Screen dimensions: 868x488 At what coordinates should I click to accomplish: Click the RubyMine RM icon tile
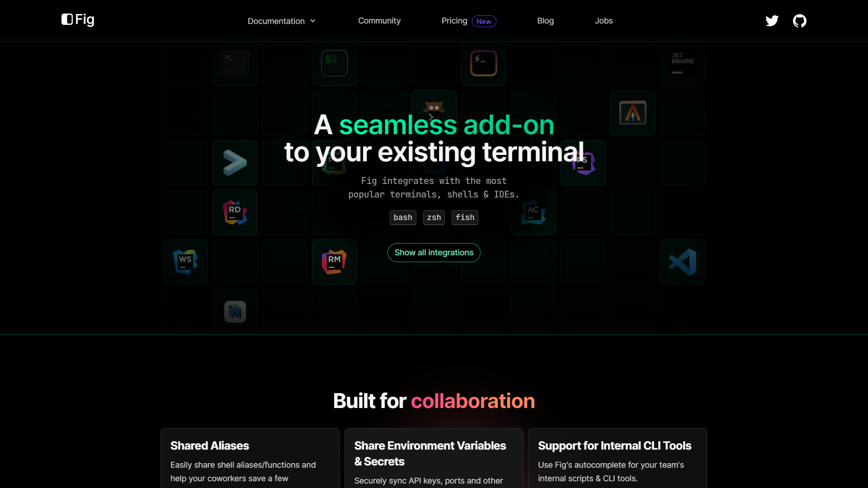(x=335, y=262)
